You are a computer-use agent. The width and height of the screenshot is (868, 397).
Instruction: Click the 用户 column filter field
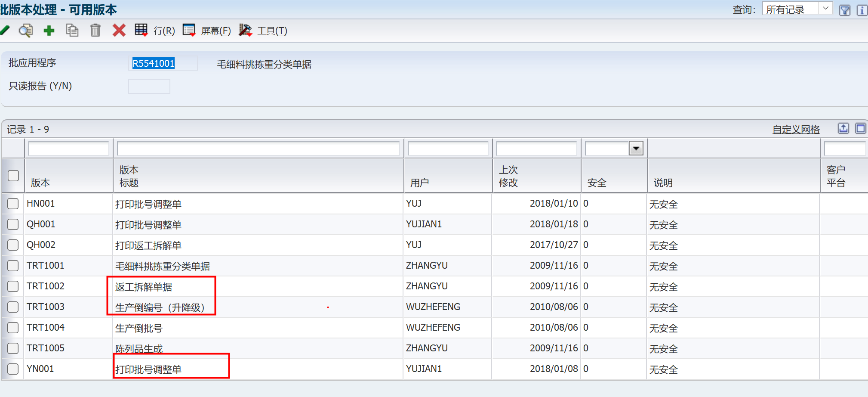(x=448, y=149)
